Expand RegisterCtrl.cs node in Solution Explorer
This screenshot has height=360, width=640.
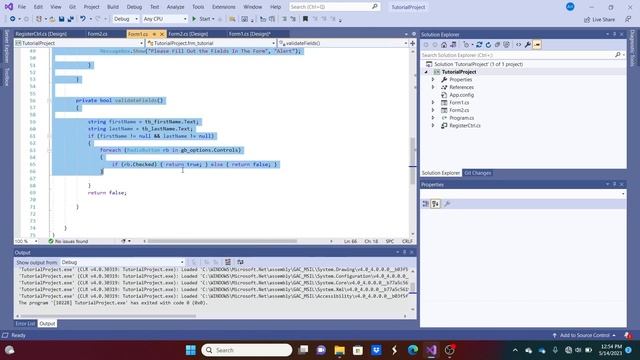433,126
